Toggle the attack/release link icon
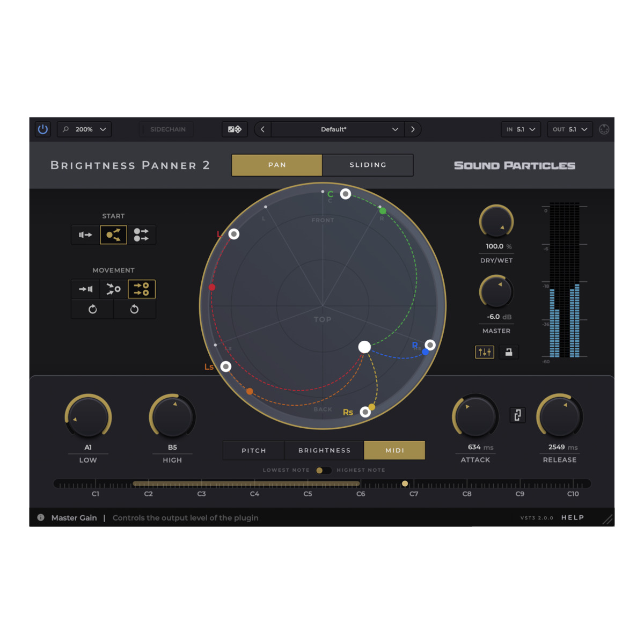This screenshot has height=644, width=644. (x=517, y=415)
